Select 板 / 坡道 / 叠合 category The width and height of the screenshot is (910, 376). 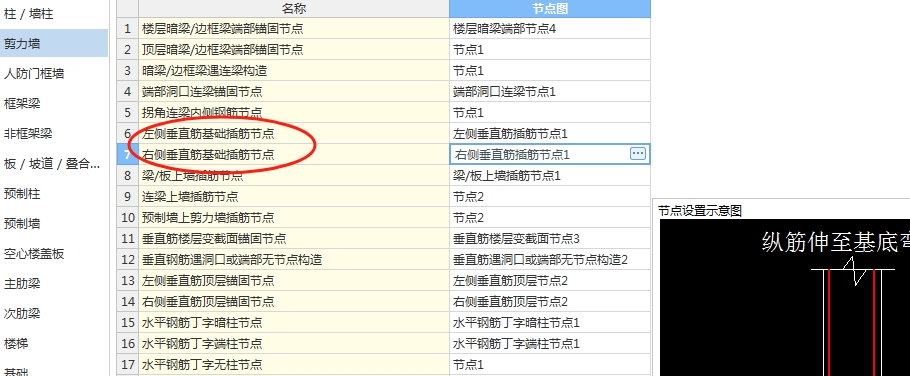(52, 164)
